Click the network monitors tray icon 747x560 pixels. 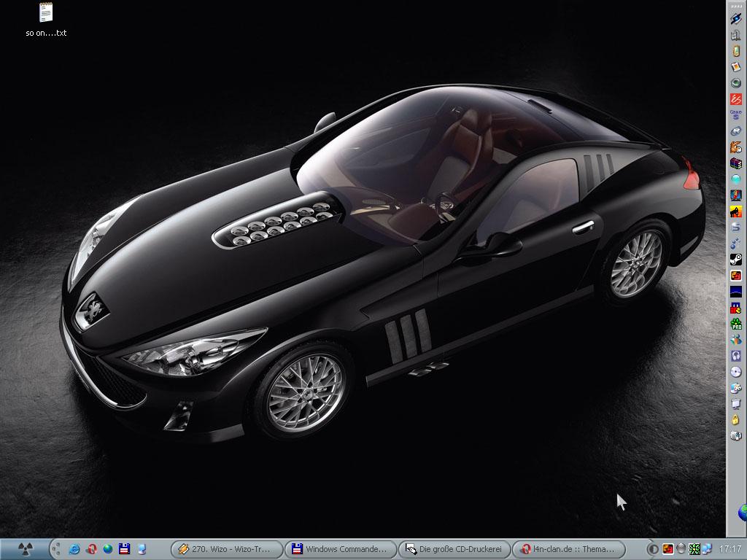(707, 549)
